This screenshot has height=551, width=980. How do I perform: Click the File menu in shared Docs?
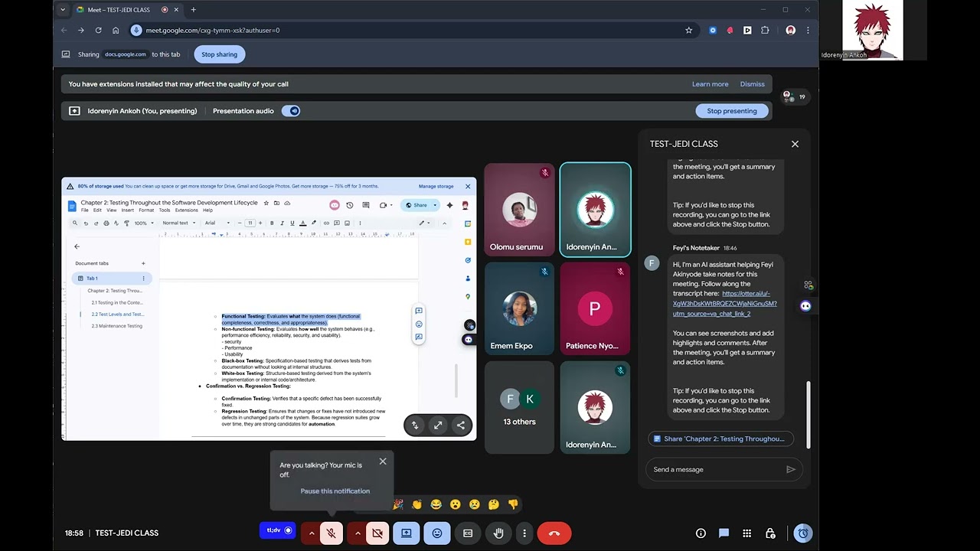tap(85, 210)
